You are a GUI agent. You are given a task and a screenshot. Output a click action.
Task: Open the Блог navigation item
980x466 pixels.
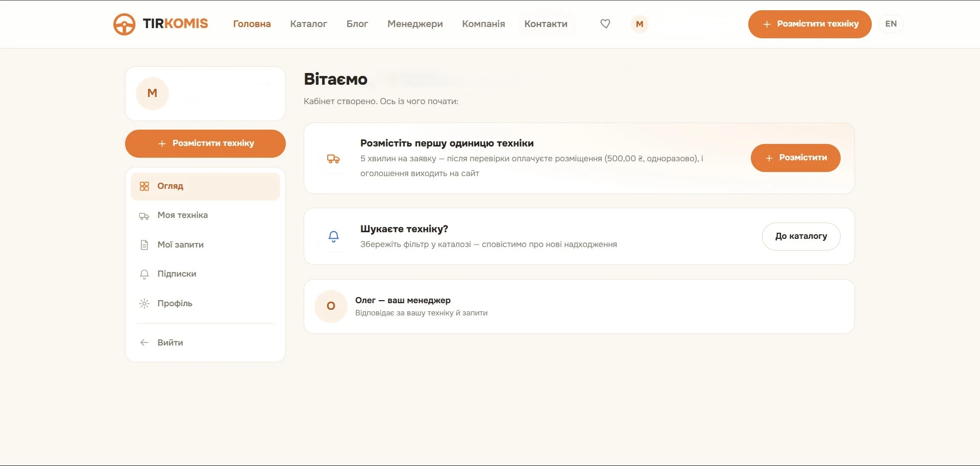pyautogui.click(x=357, y=24)
